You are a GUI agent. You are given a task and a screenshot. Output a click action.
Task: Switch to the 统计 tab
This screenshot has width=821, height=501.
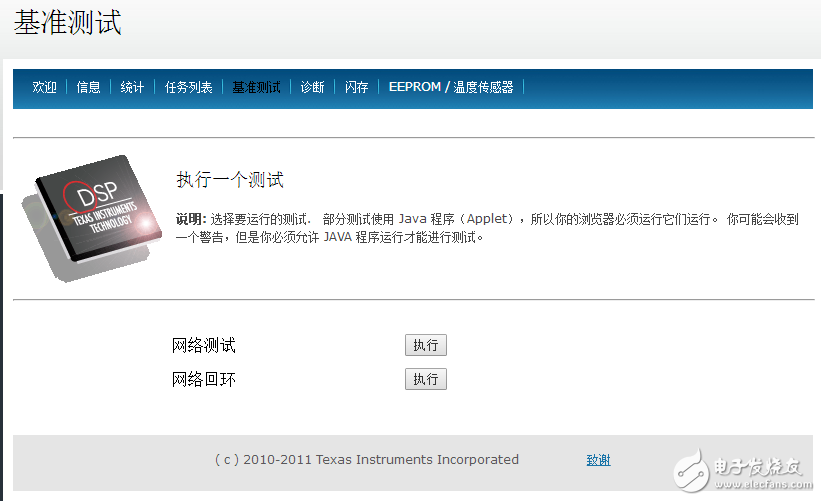(132, 87)
